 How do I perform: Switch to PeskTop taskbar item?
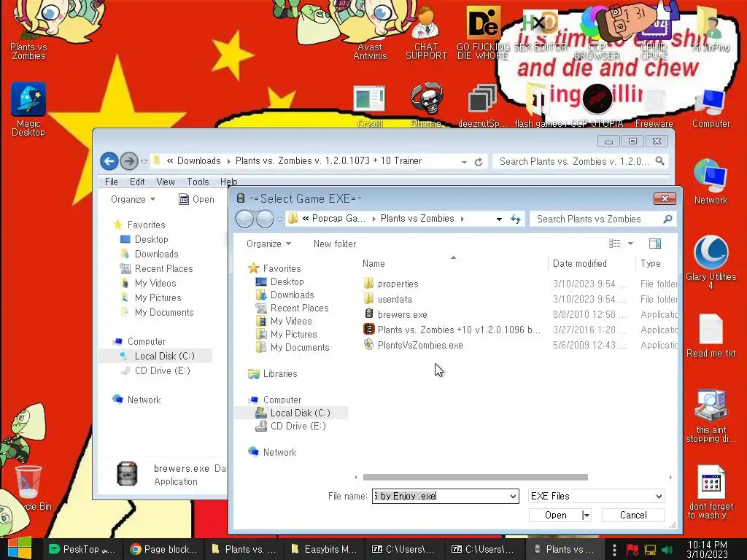pos(82,549)
